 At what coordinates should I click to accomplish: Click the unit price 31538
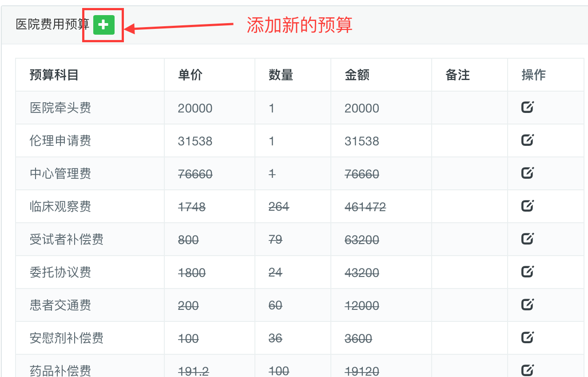pos(195,141)
